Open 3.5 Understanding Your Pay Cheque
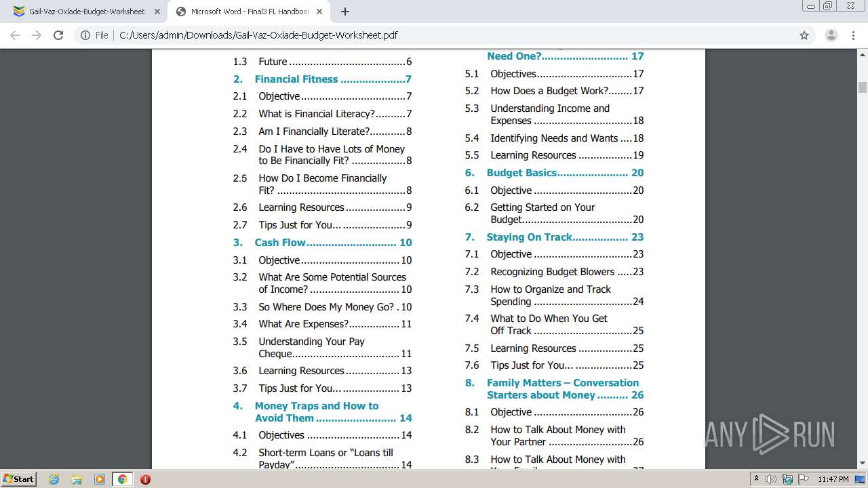868x488 pixels. (322, 348)
